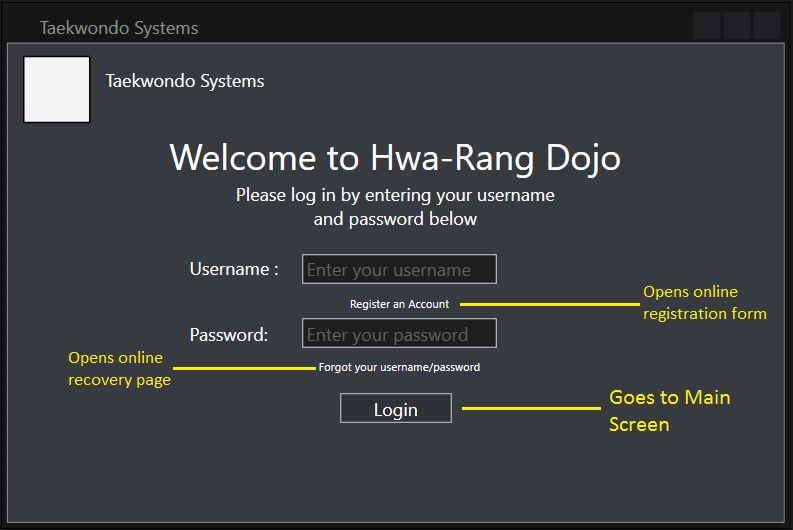
Task: Click the Username label
Action: pyautogui.click(x=234, y=269)
